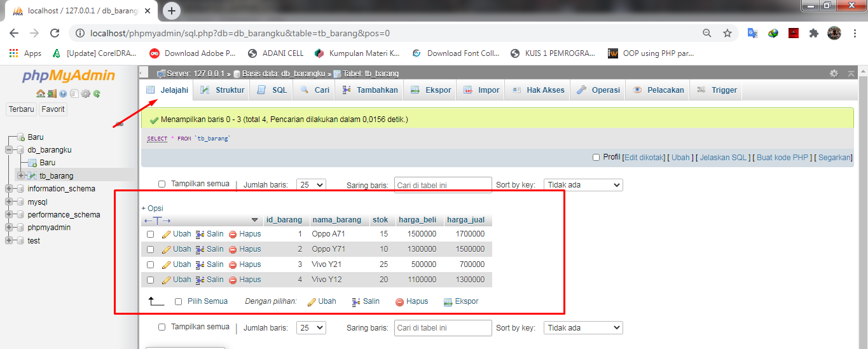Click the logout door icon in sidebar
868x349 pixels.
click(x=52, y=93)
